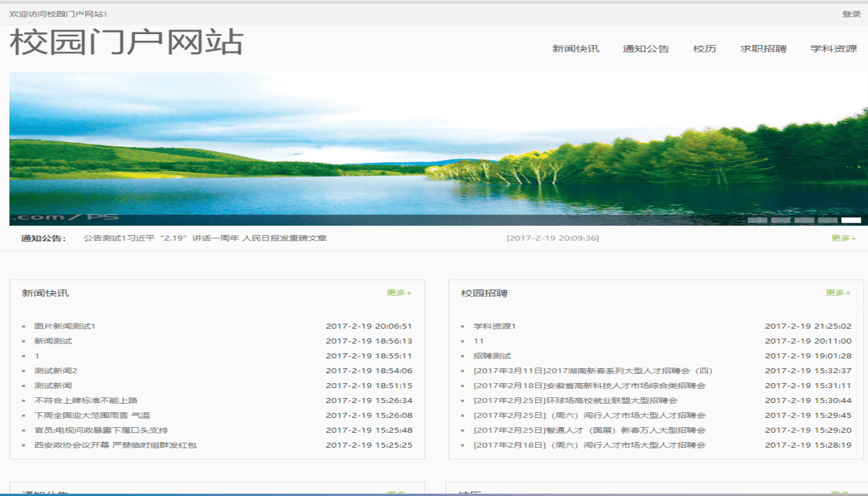Open the 学科资源 navigation menu item
Viewport: 868px width, 496px height.
tap(835, 48)
